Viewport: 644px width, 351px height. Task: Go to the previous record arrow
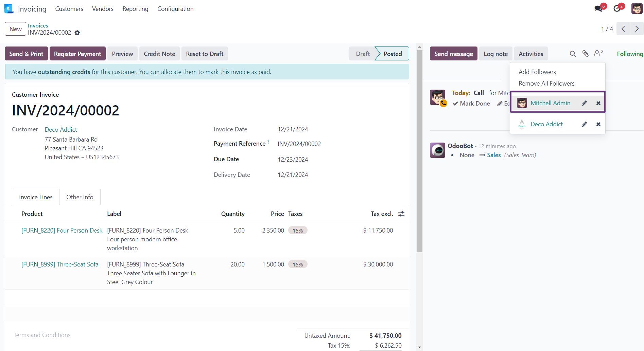click(623, 29)
